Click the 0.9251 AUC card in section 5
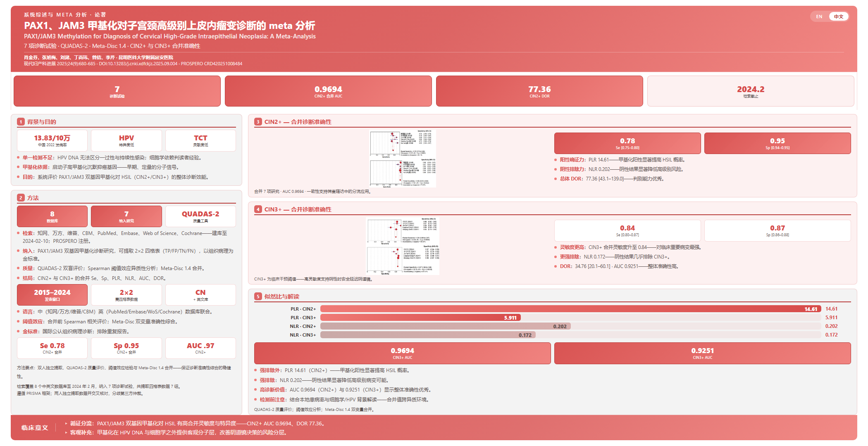Image resolution: width=868 pixels, height=446 pixels. click(703, 353)
